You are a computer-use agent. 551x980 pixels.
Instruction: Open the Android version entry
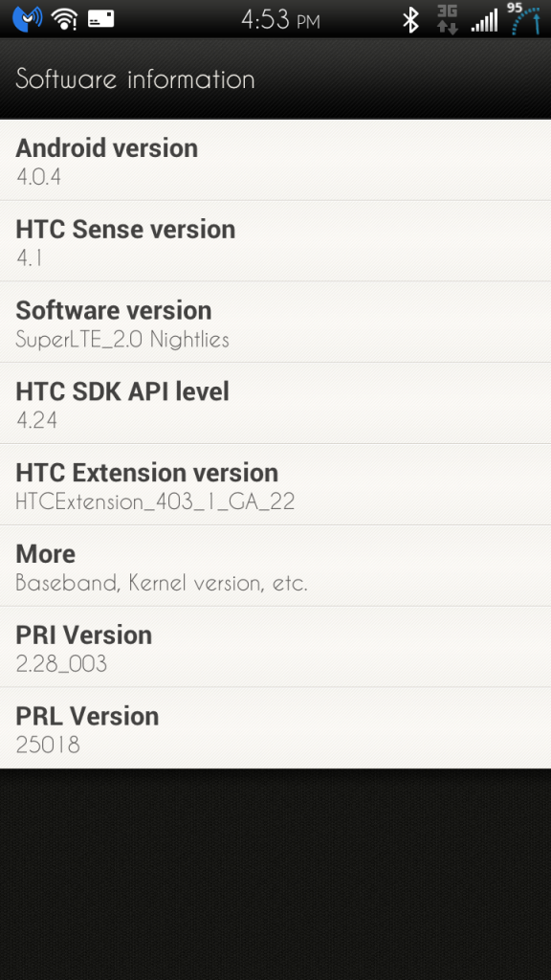coord(275,160)
